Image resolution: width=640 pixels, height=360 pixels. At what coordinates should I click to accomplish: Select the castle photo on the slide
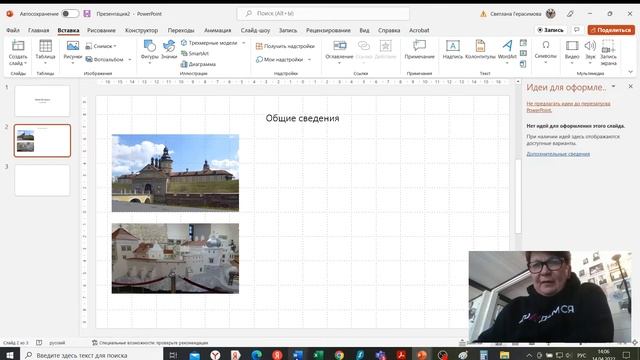click(176, 173)
